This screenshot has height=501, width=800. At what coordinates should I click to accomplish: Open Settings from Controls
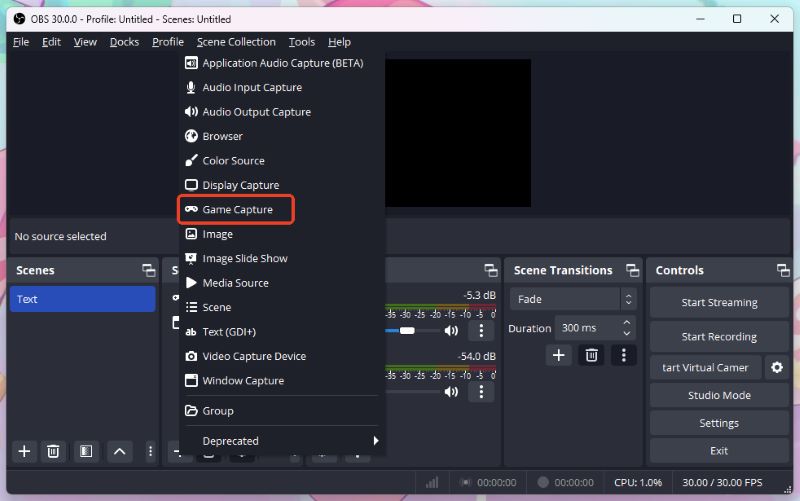coord(719,423)
